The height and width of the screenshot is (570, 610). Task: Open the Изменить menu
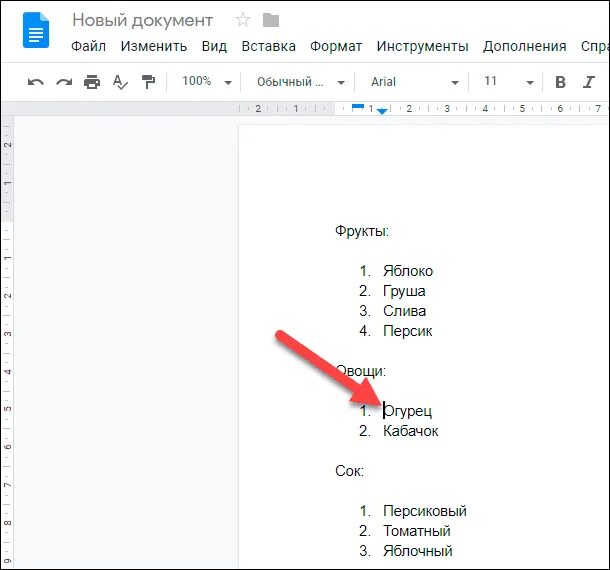tap(154, 46)
